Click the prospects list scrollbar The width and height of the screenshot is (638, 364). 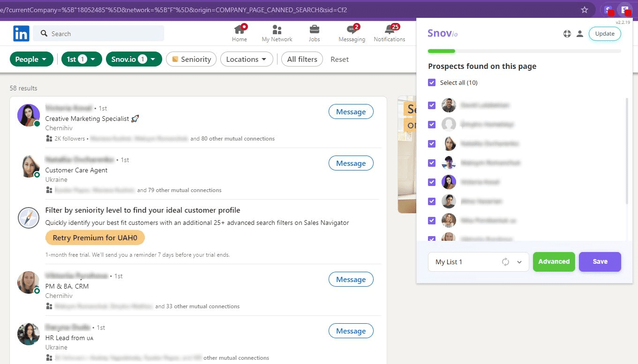pyautogui.click(x=627, y=150)
